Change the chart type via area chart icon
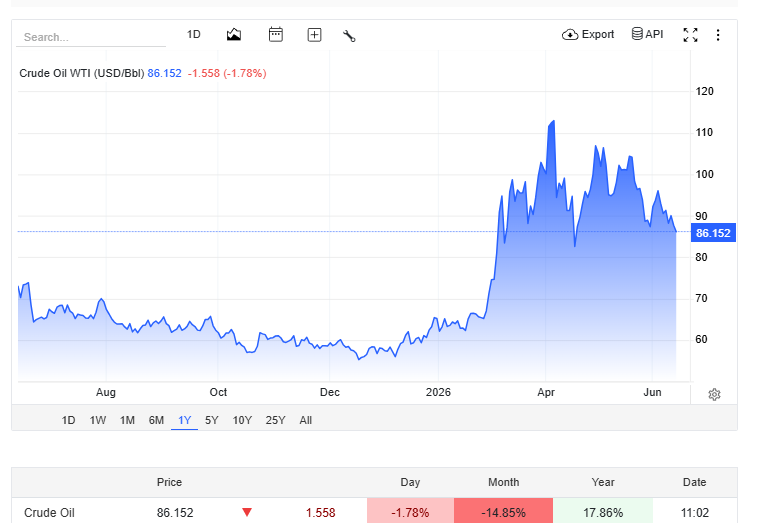The image size is (757, 523). pyautogui.click(x=234, y=35)
